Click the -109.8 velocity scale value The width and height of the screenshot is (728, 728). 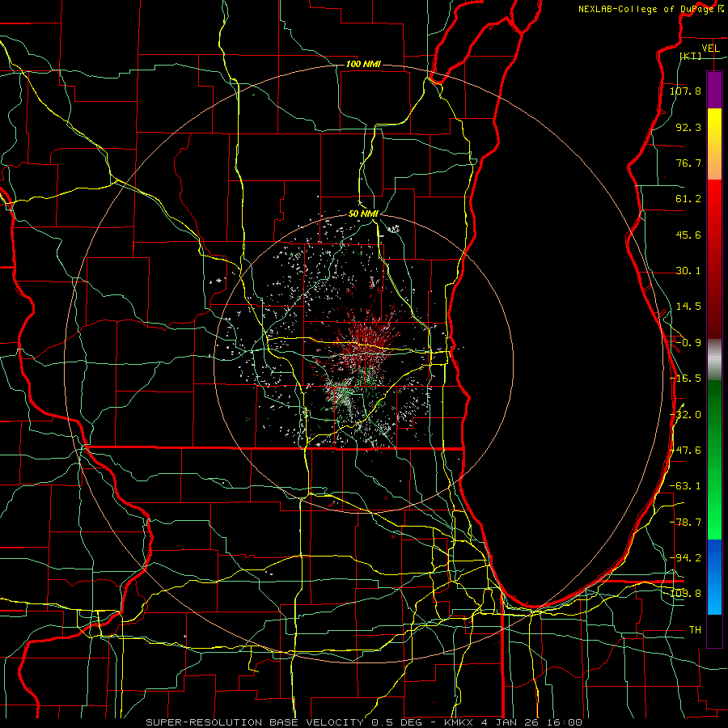pos(685,594)
